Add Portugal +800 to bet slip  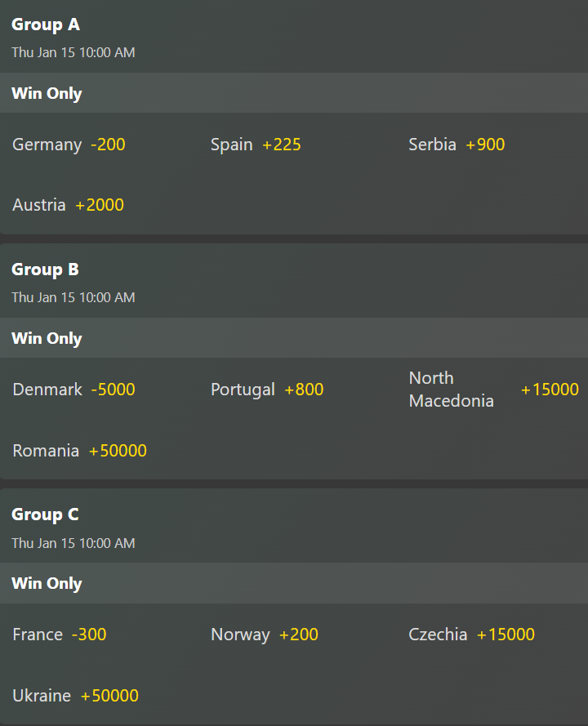coord(267,390)
